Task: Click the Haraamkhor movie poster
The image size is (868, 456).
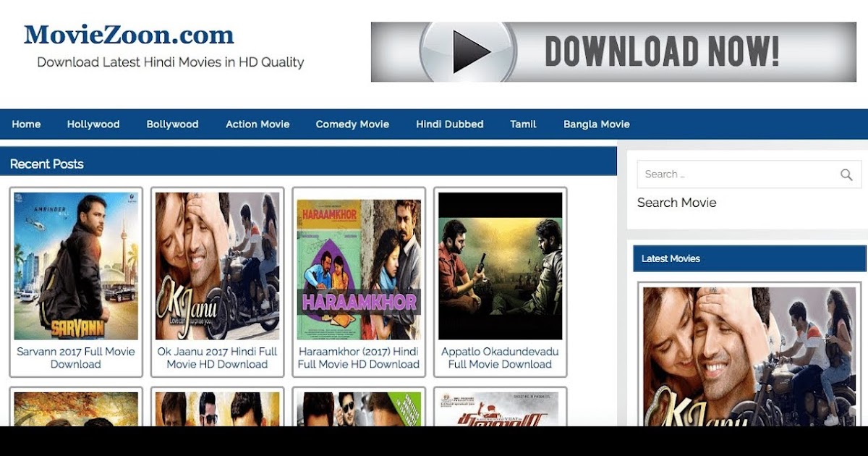Action: coord(359,266)
